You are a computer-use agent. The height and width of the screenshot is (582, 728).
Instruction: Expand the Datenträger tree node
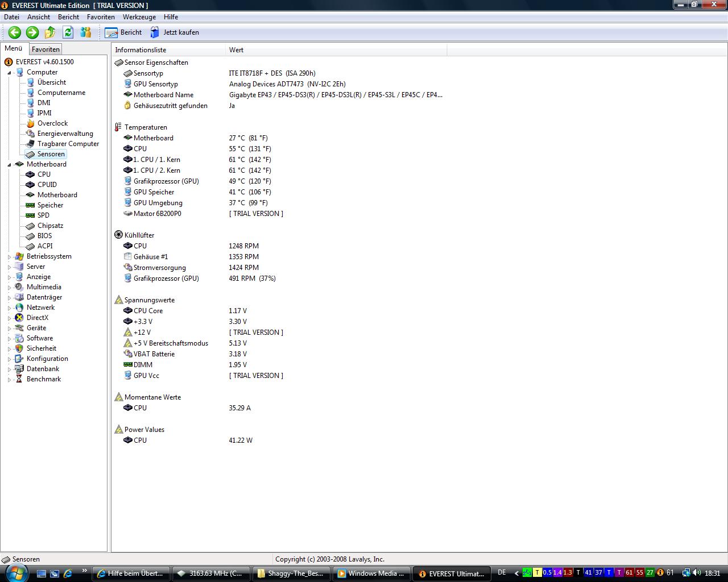9,297
